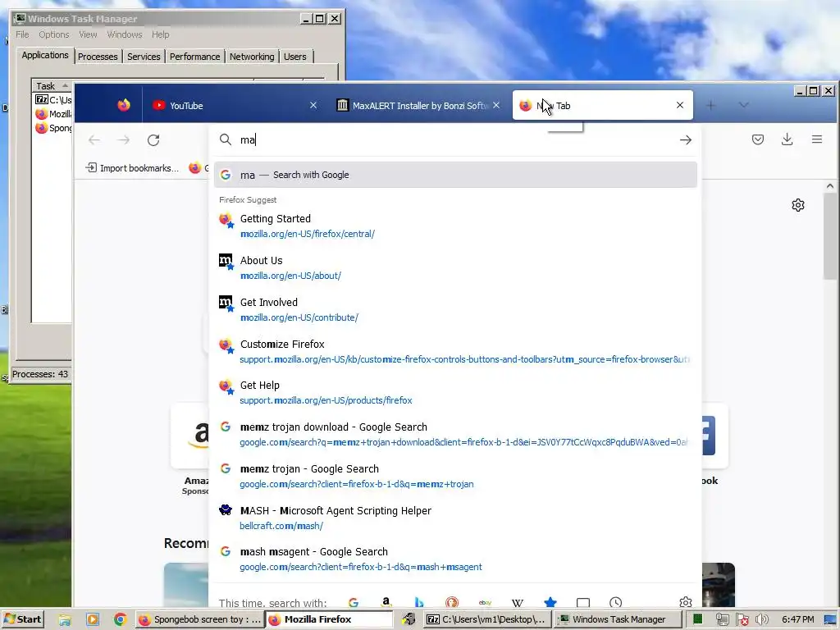This screenshot has width=840, height=630.
Task: Choose 'ma — Search with Google' suggestion
Action: pos(455,175)
